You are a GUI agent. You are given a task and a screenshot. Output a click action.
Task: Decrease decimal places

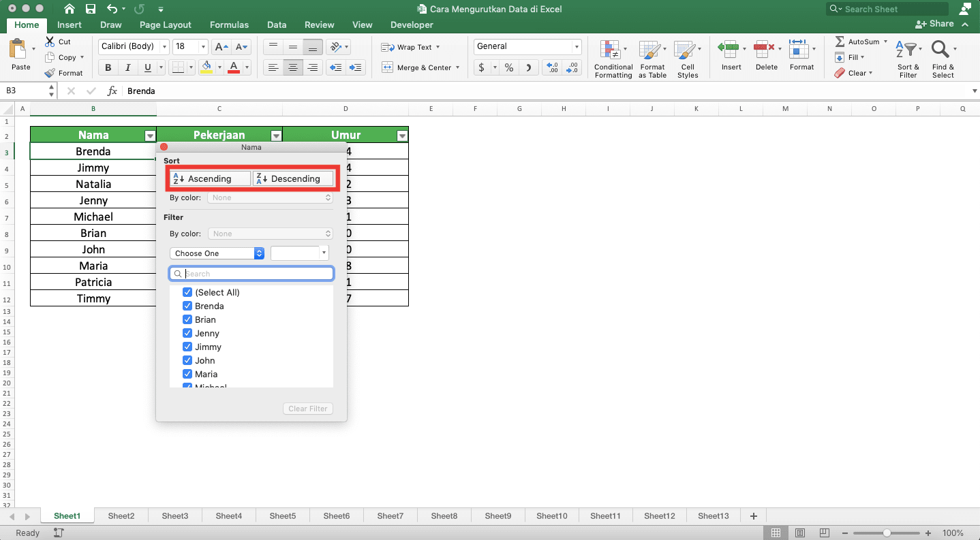pyautogui.click(x=572, y=67)
